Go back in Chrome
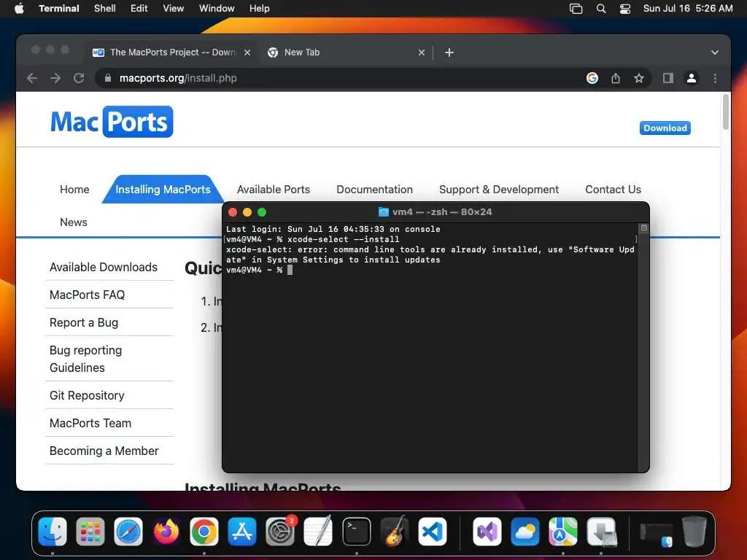 pos(32,78)
